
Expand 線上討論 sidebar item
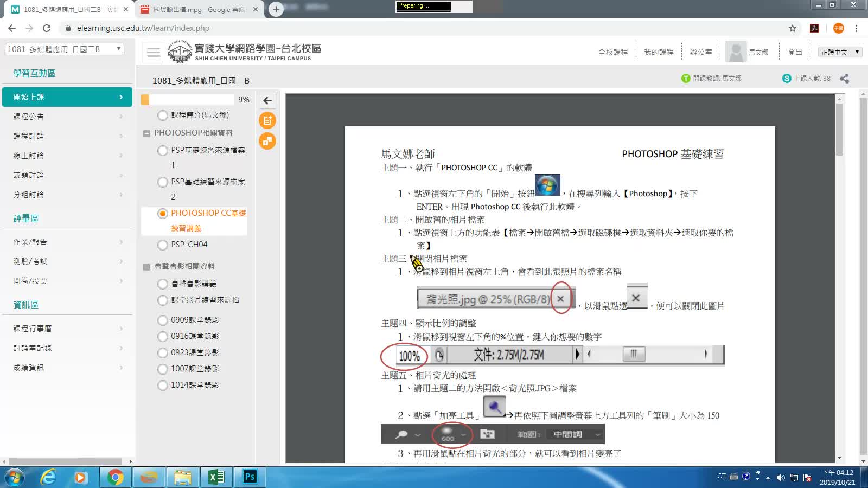click(67, 156)
